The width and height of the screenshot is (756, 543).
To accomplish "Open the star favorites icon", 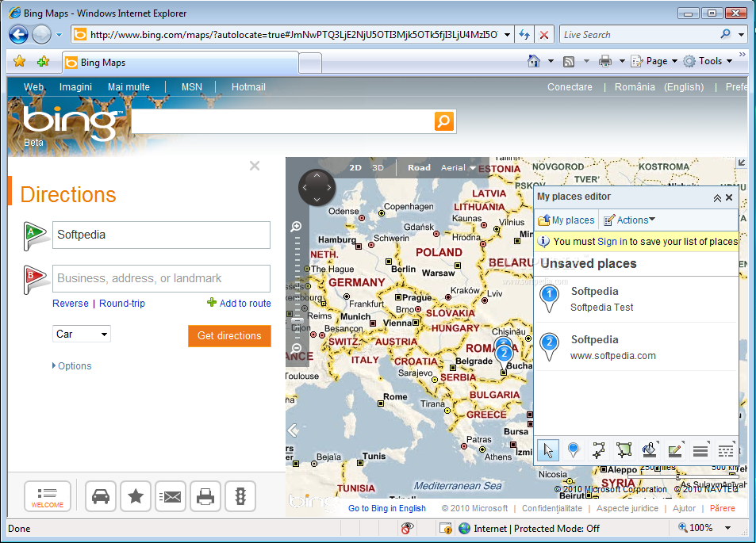I will pyautogui.click(x=136, y=496).
